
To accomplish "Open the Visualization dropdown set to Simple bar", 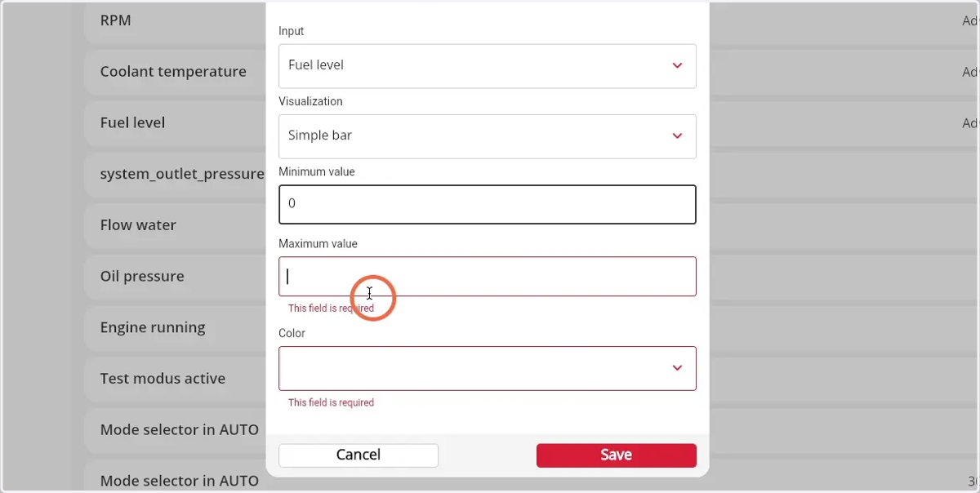I will (x=488, y=136).
